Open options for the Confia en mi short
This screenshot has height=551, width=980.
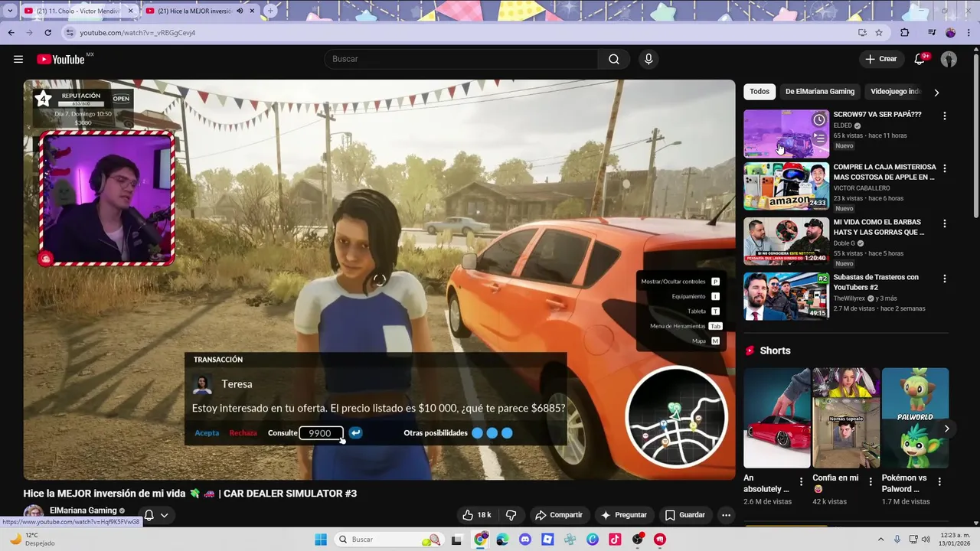point(870,481)
